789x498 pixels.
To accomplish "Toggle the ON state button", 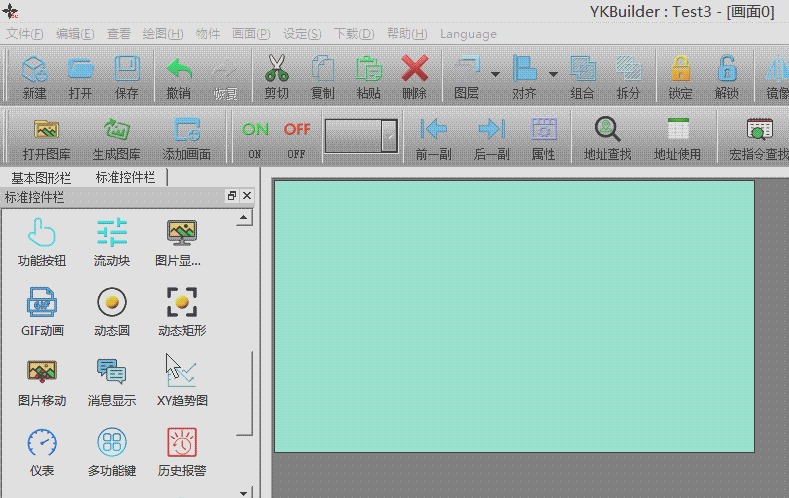I will (255, 130).
